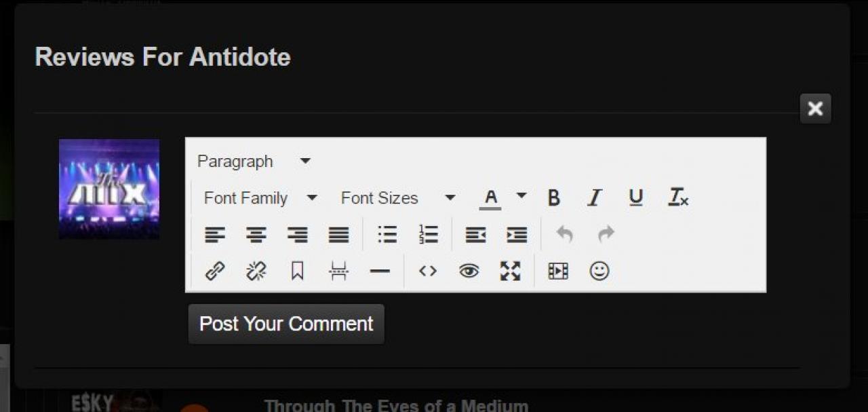Toggle underline formatting
Screen dimensions: 868x412
[635, 198]
